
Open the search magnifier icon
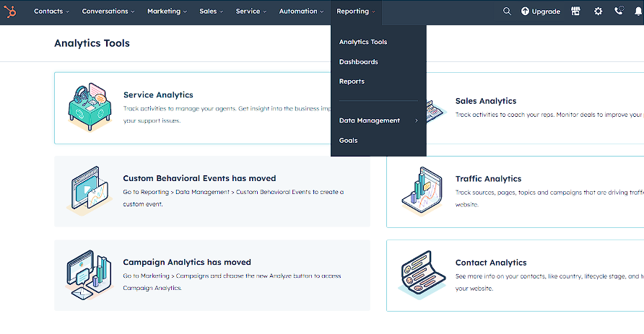click(x=508, y=12)
